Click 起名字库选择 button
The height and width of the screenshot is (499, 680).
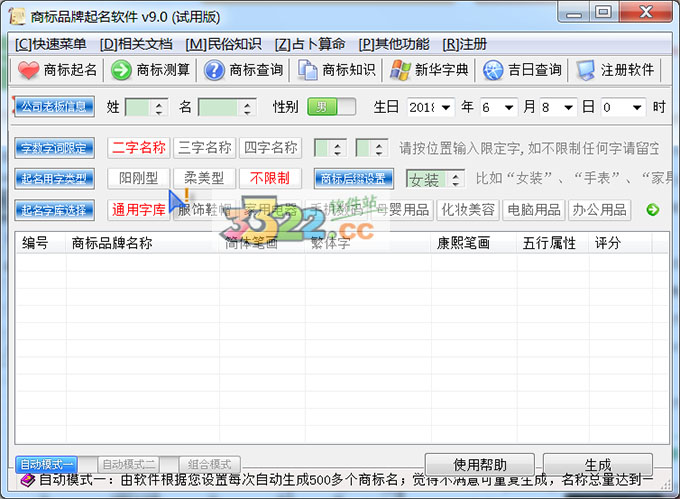[54, 210]
